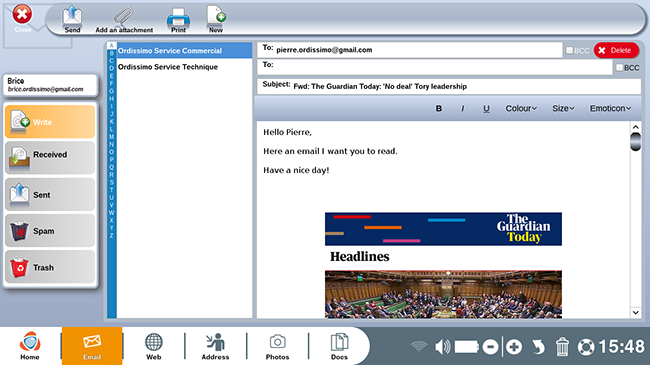Click the volume speaker icon
This screenshot has height=365, width=650.
pos(443,347)
